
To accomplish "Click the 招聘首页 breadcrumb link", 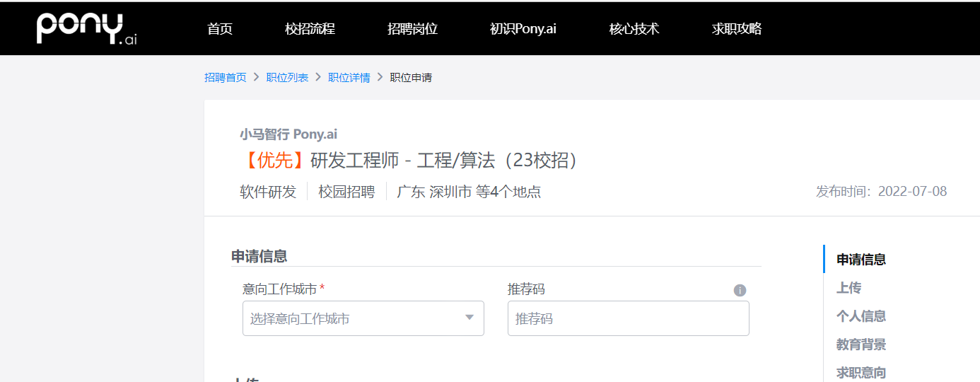I will [226, 78].
